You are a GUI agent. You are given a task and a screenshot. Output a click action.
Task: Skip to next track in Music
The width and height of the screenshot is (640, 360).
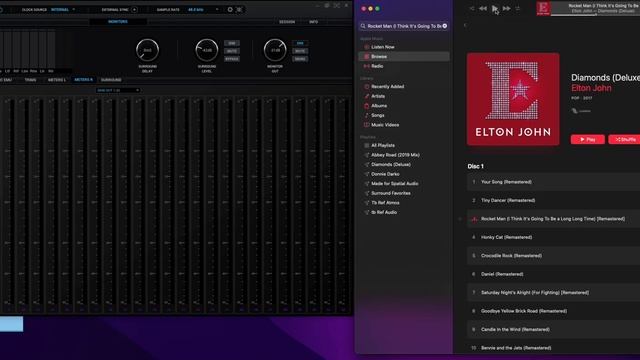507,9
